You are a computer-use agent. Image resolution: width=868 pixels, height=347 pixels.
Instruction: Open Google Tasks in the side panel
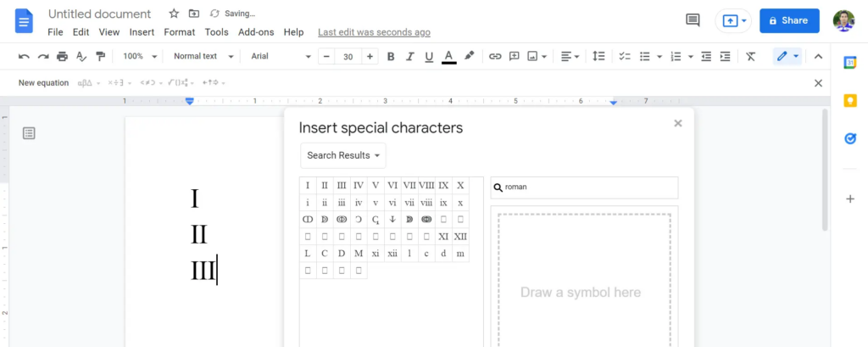point(850,138)
